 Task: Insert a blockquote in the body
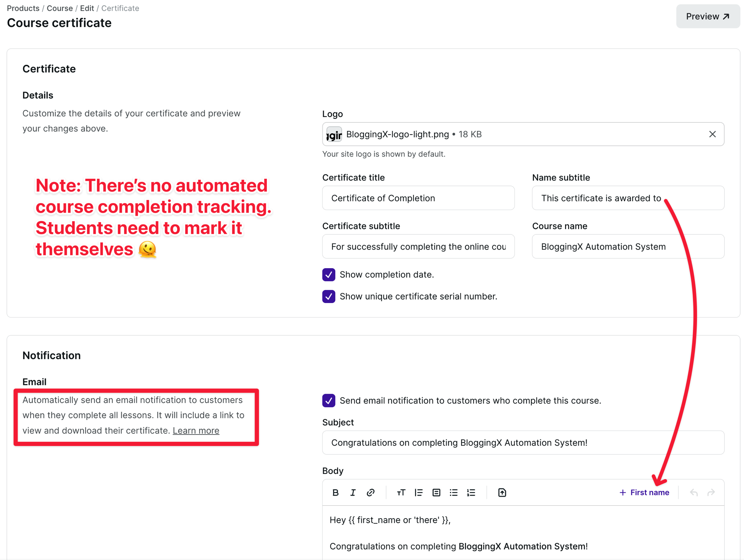click(418, 493)
